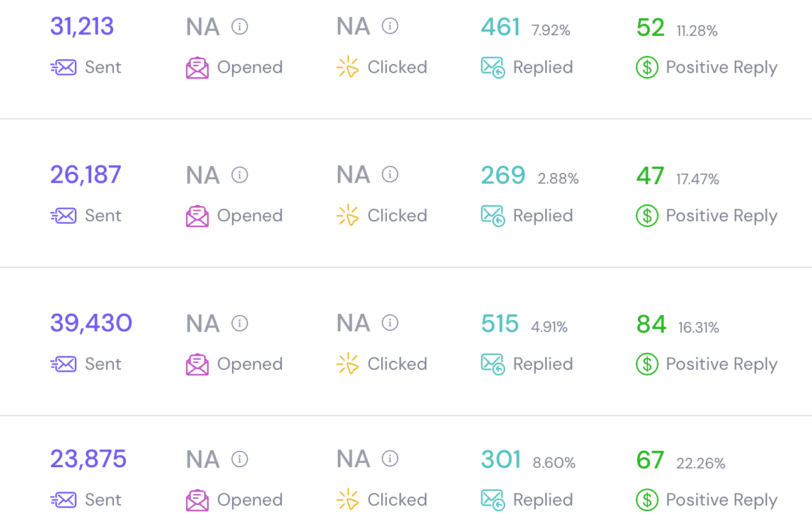The width and height of the screenshot is (812, 520).
Task: Click the 7.92% reply rate
Action: click(x=551, y=31)
